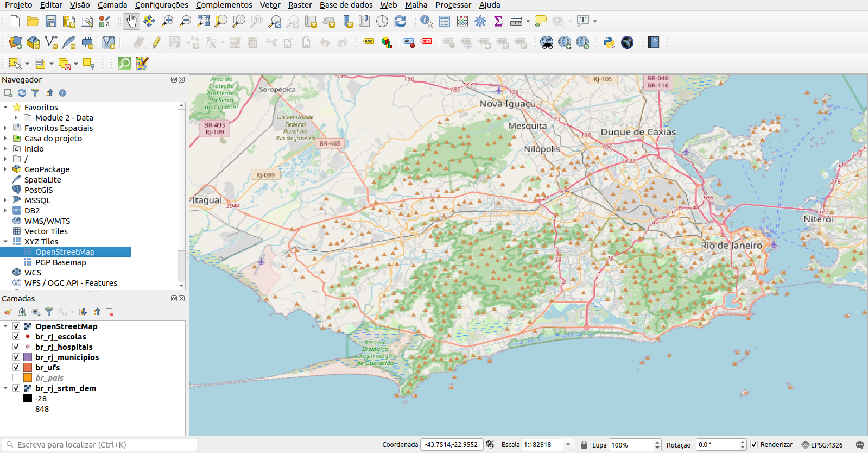Click the Coordenada input field
868x453 pixels.
click(452, 445)
